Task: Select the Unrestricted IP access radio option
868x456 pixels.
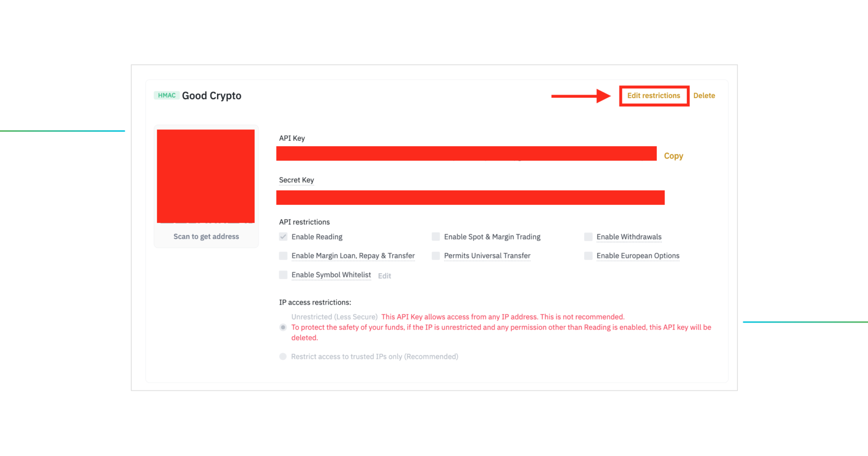Action: [283, 327]
